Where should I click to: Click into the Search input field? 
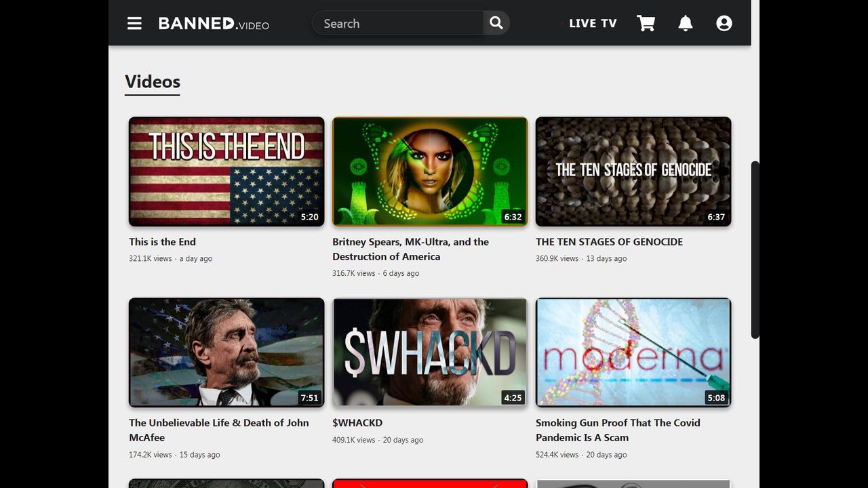(x=399, y=23)
